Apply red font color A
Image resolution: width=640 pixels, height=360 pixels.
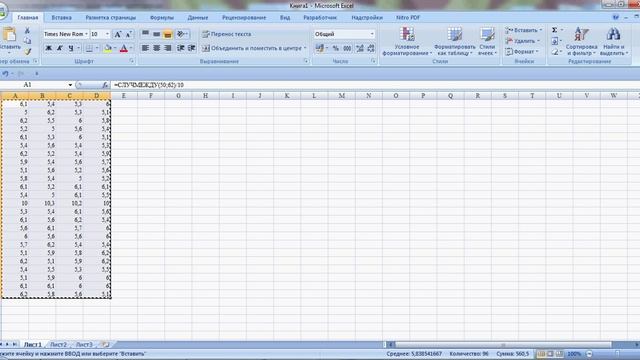pyautogui.click(x=124, y=48)
